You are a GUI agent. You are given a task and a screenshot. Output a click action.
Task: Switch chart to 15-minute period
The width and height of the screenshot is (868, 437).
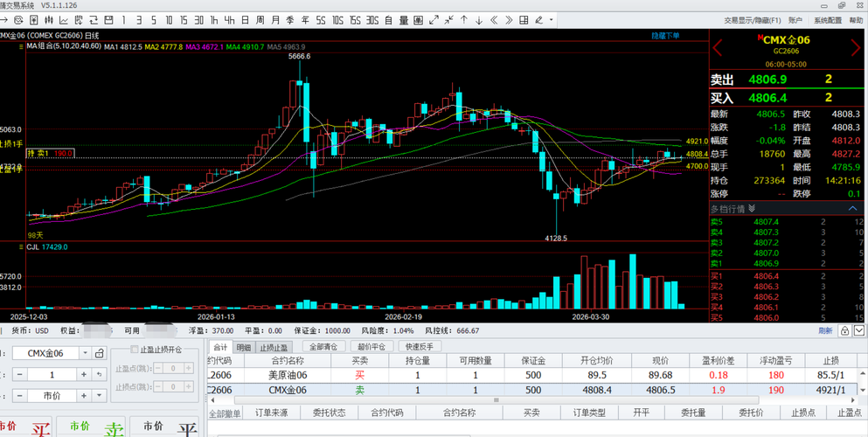click(x=184, y=20)
